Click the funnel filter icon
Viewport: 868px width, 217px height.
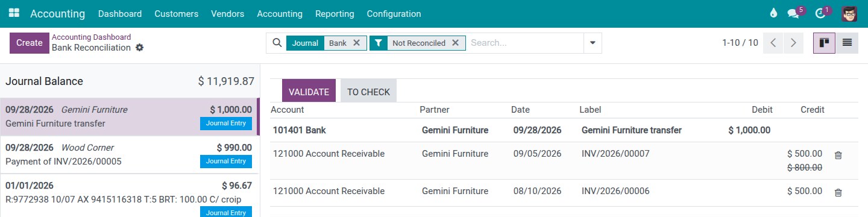[378, 43]
